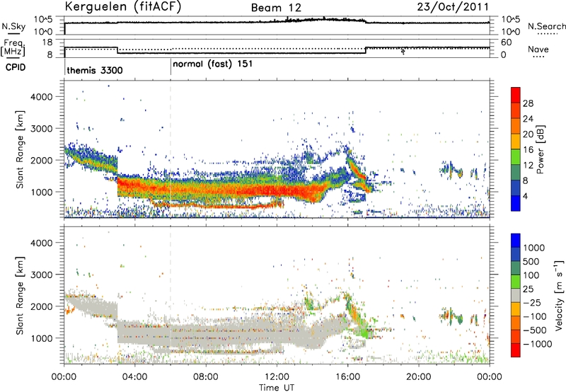Click the Power [dB] colorbar label
Viewport: 566px width, 392px height.
(x=540, y=149)
